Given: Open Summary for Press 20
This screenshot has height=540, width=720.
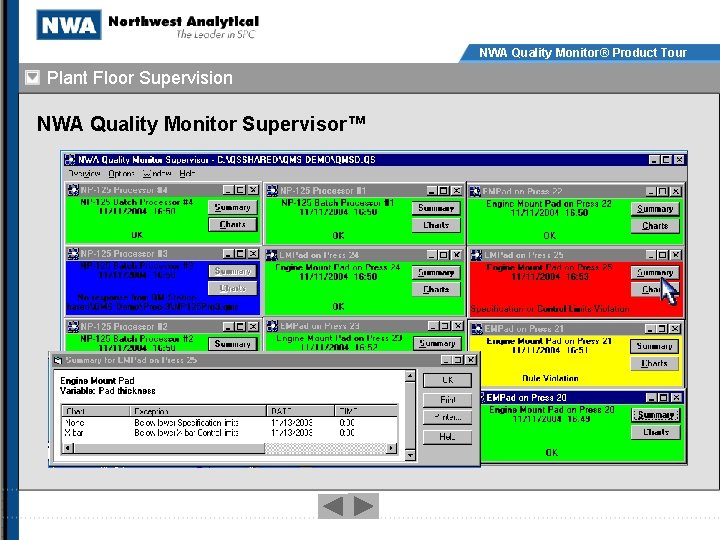Looking at the screenshot, I should coord(656,415).
